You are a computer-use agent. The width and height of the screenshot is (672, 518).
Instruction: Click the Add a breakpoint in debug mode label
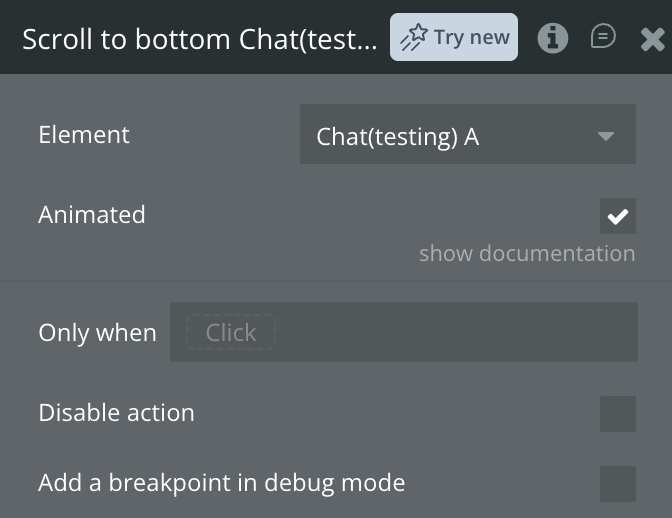222,483
